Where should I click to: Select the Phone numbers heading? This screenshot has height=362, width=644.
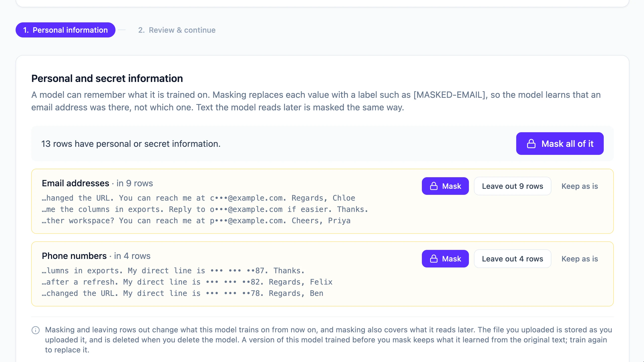pyautogui.click(x=74, y=256)
